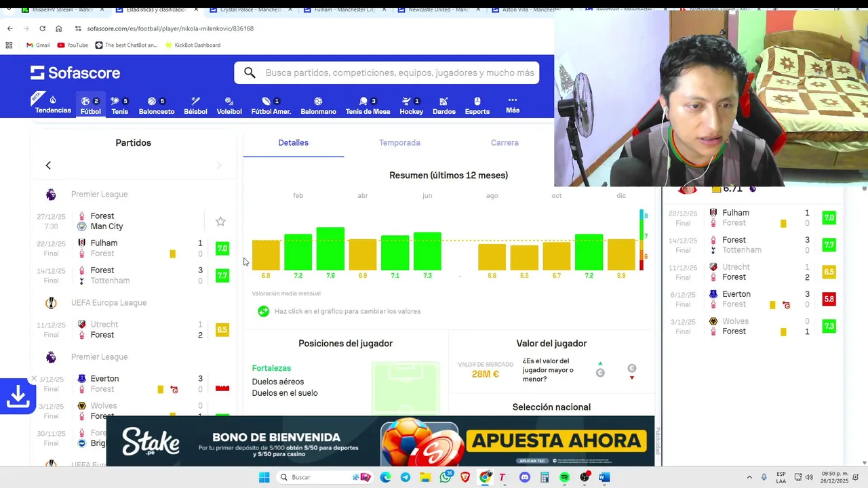This screenshot has width=868, height=488.
Task: Vote player value lower with down arrow
Action: coord(632,372)
